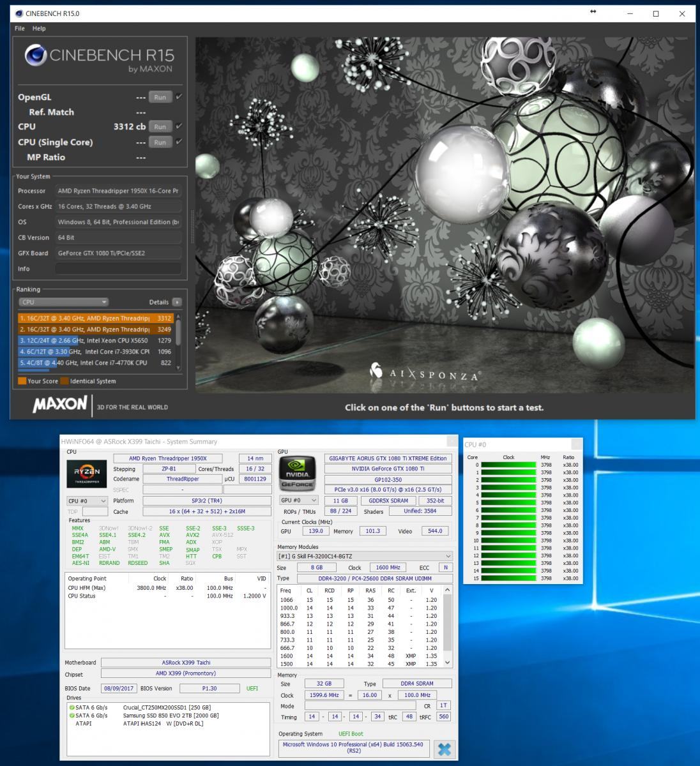Click the Microsoft Windows 10 Professional OS field
The width and height of the screenshot is (700, 766).
(354, 748)
